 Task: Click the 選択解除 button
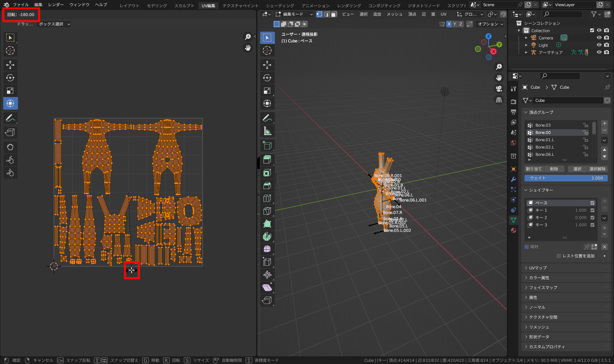597,169
